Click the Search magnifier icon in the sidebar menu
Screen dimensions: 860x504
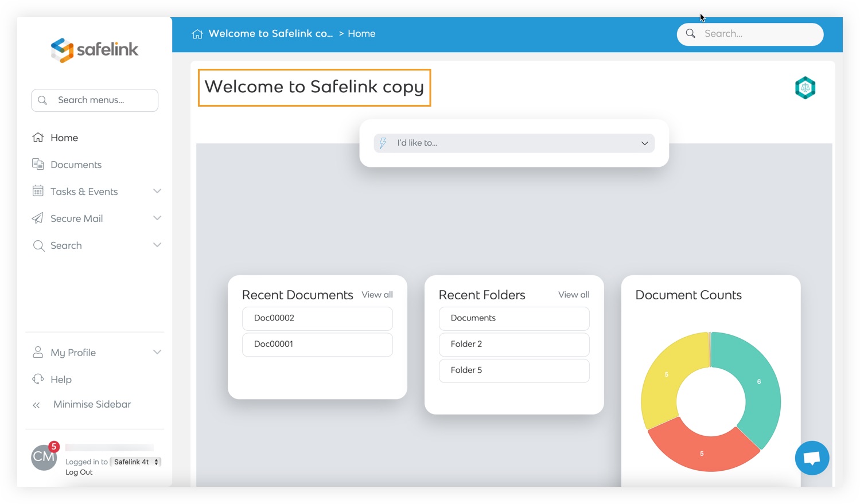(x=38, y=245)
